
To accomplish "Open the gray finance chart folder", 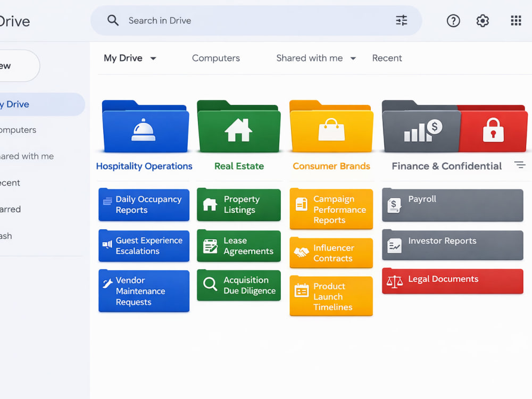I will click(421, 126).
